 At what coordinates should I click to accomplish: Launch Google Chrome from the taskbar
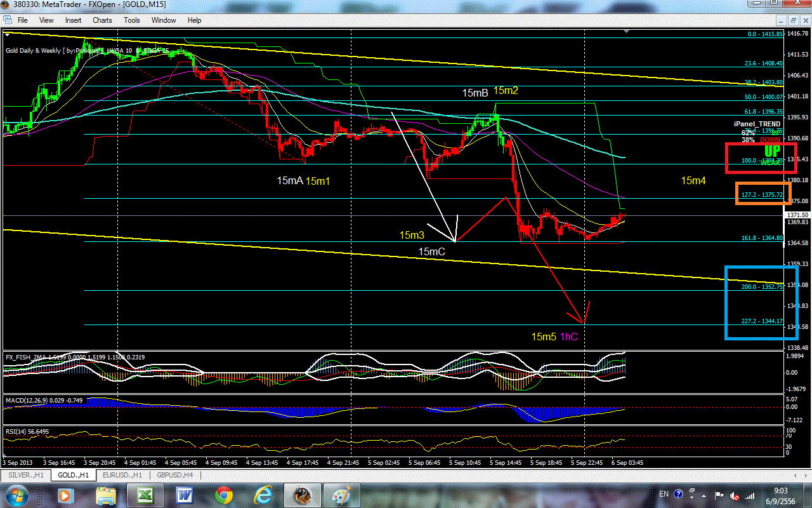point(223,495)
